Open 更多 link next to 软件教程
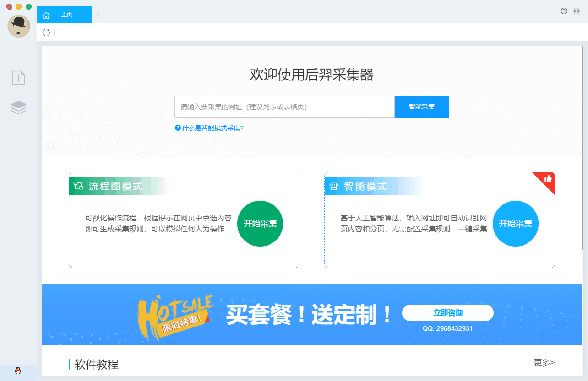The image size is (588, 381). (x=544, y=362)
